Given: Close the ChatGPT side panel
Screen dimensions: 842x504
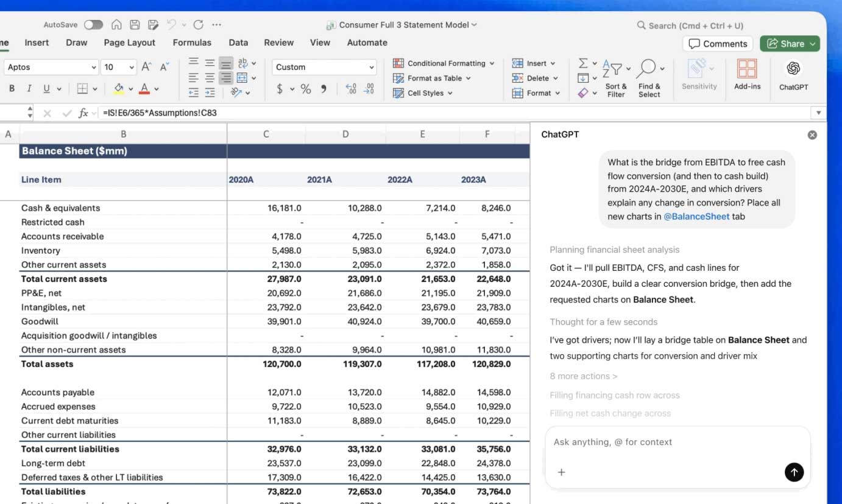Looking at the screenshot, I should click(x=812, y=135).
